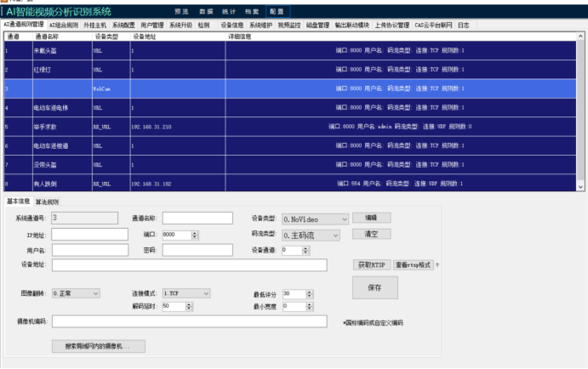Adjust the 解码延时 spinner arrows
Viewport: 588px width, 369px height.
pos(189,306)
